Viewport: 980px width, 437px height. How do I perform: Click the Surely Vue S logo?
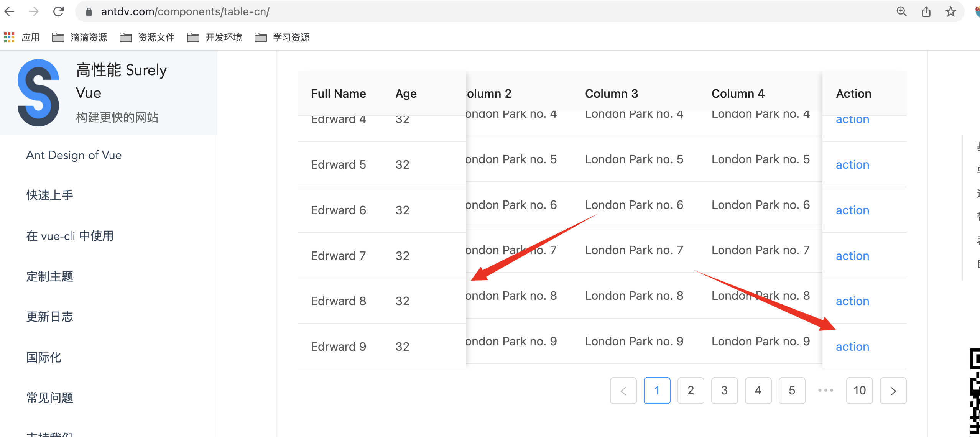(38, 93)
